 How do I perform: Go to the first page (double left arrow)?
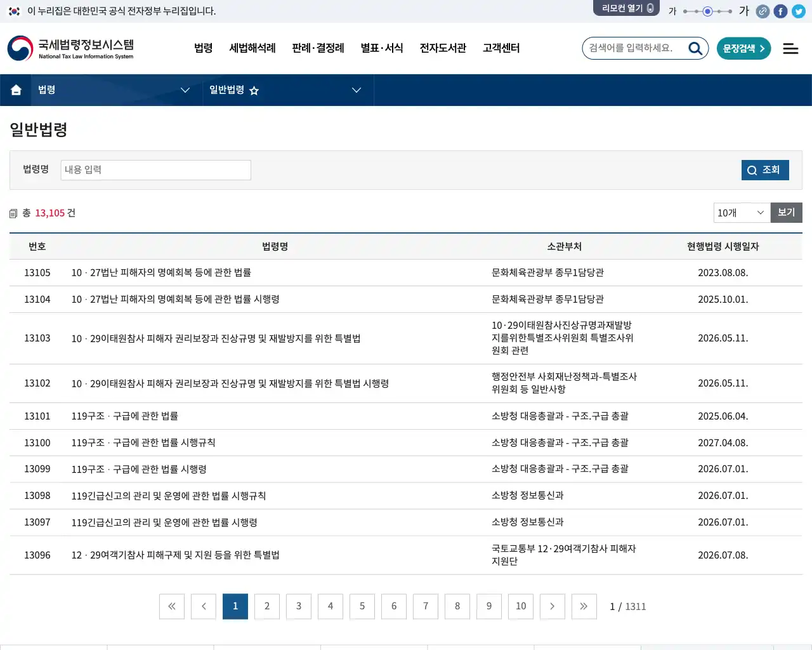(172, 606)
